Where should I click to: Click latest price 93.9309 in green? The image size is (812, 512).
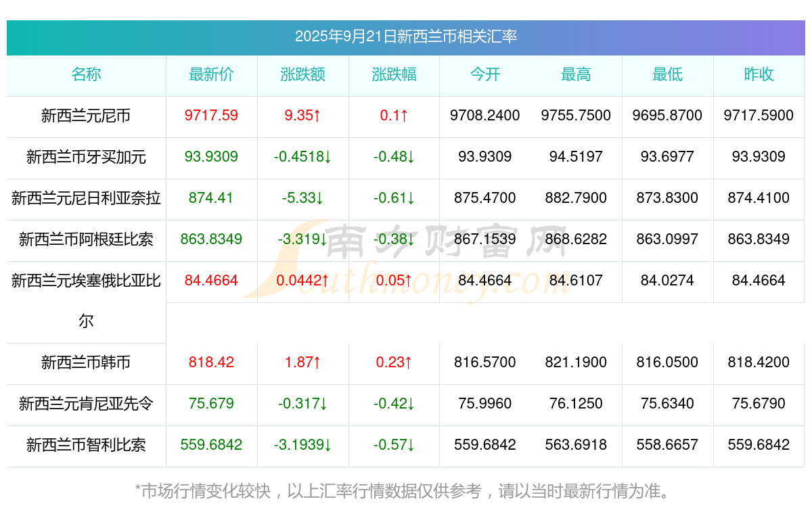tap(211, 157)
